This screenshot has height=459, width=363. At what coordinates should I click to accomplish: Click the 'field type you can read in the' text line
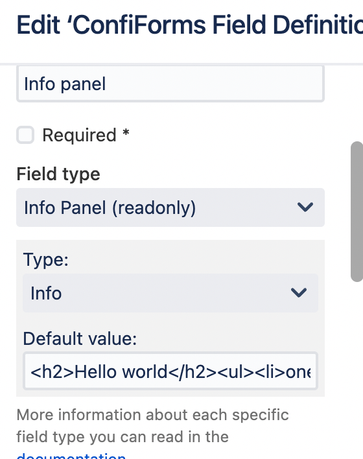(123, 437)
